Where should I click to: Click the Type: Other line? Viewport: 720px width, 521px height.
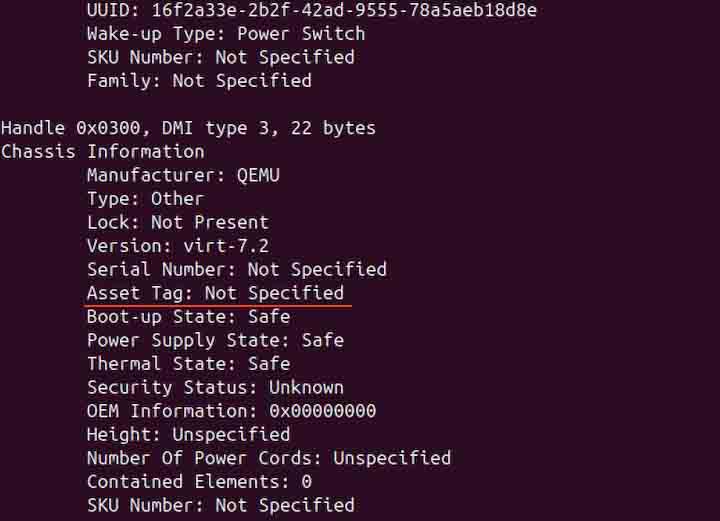pyautogui.click(x=145, y=198)
